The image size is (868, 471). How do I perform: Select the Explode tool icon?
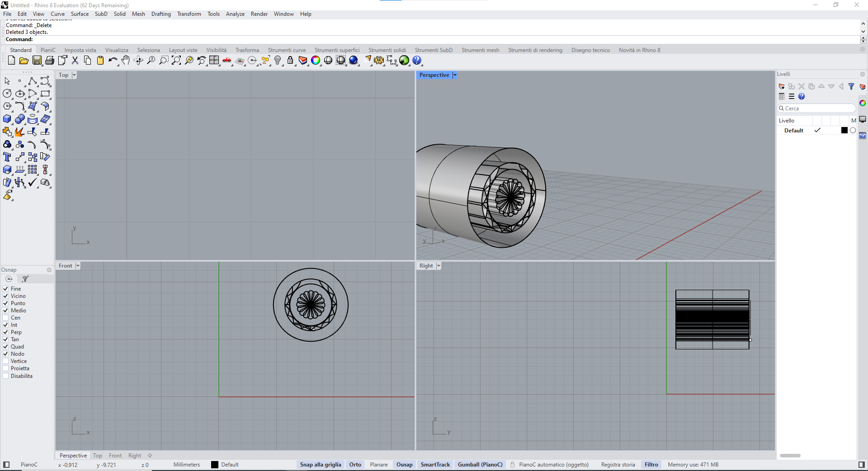[19, 132]
